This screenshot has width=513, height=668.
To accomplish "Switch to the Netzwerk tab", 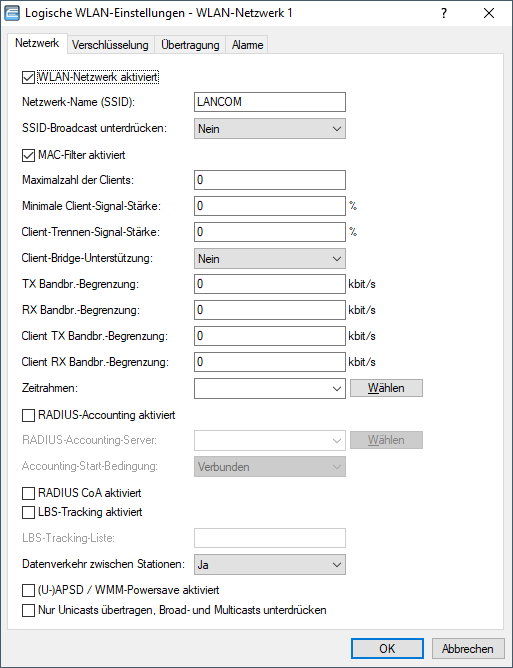I will (37, 43).
